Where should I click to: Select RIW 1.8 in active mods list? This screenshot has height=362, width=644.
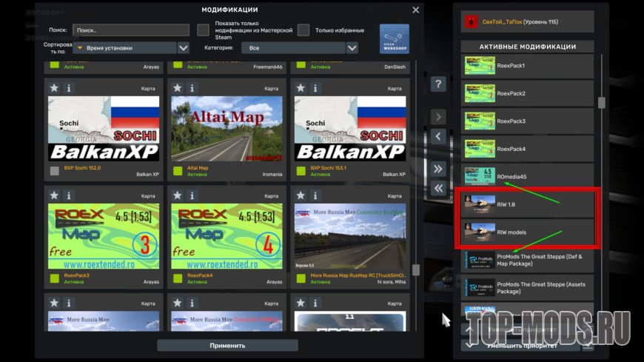pos(527,204)
